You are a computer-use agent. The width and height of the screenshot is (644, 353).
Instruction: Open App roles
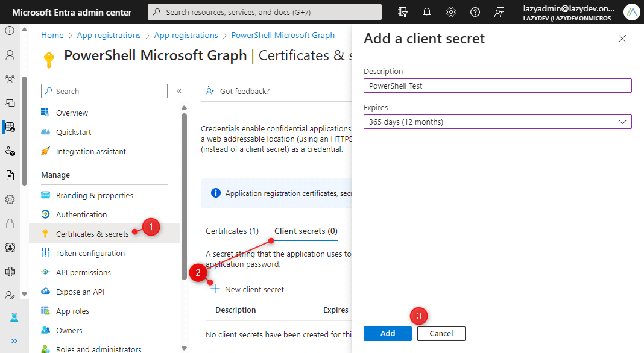pyautogui.click(x=72, y=311)
